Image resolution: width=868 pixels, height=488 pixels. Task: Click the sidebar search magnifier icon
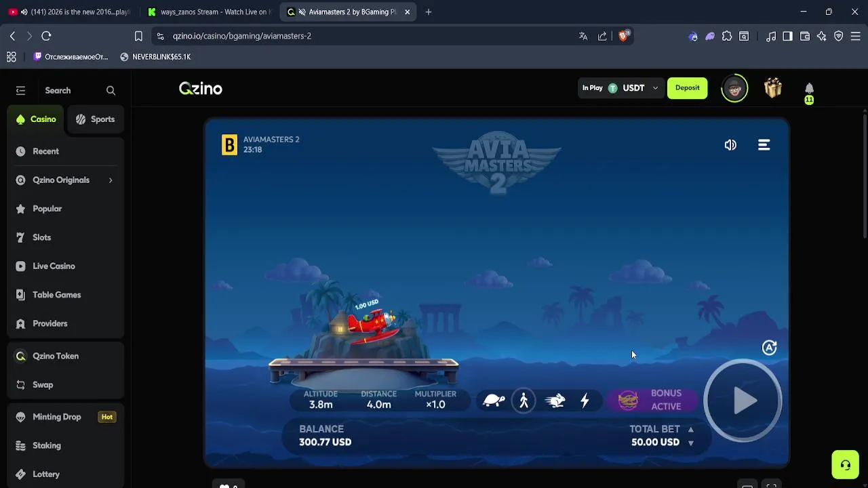(x=111, y=90)
